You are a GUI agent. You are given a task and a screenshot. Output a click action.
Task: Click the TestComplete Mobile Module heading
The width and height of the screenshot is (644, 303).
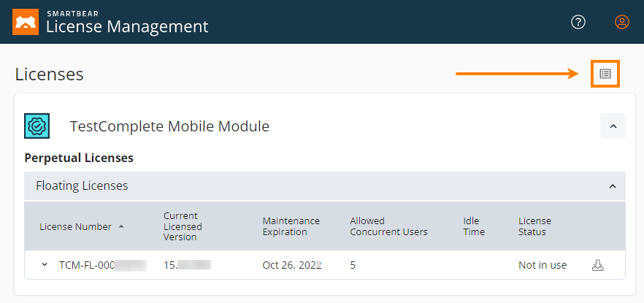pyautogui.click(x=169, y=126)
